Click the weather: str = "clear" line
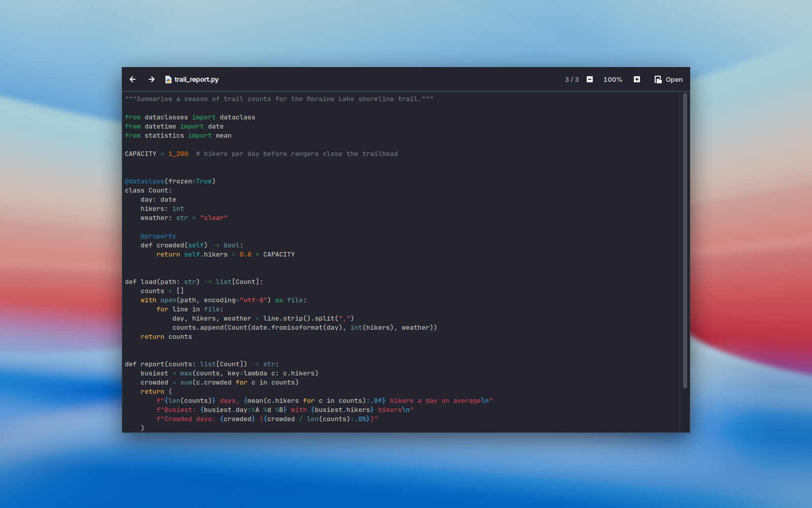Viewport: 812px width, 508px height. tap(184, 218)
